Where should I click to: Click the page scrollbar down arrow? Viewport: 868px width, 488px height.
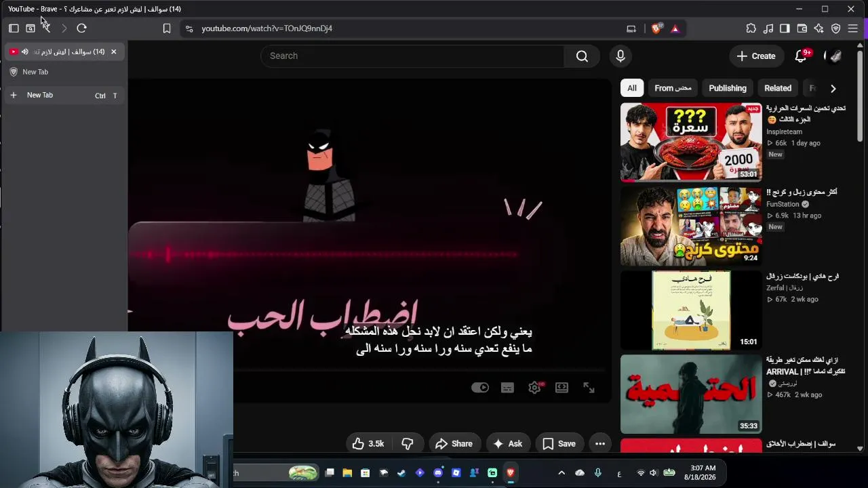pos(860,449)
